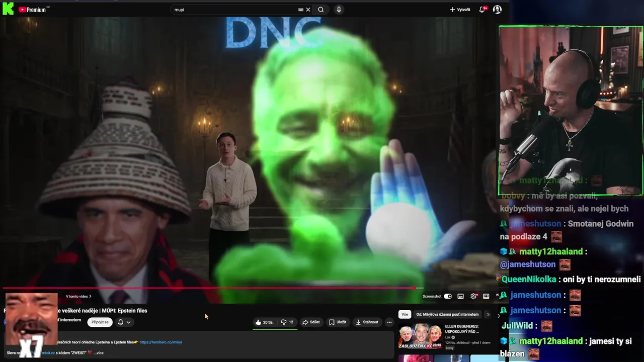Open the on-screen keyboard icon in search

[x=301, y=10]
